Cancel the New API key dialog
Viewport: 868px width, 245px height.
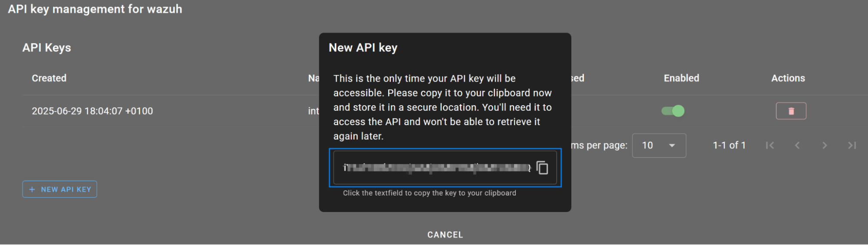445,235
